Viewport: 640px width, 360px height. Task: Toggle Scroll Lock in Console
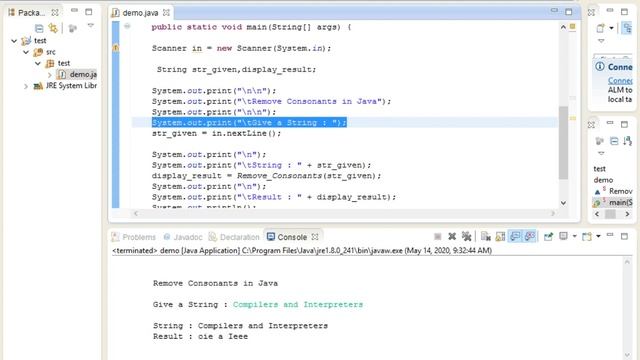pyautogui.click(x=500, y=236)
